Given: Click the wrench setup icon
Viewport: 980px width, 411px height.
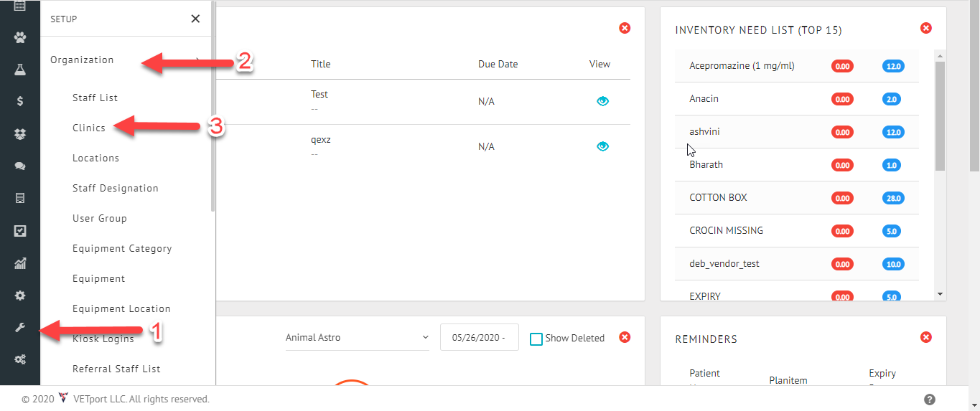Looking at the screenshot, I should point(20,328).
